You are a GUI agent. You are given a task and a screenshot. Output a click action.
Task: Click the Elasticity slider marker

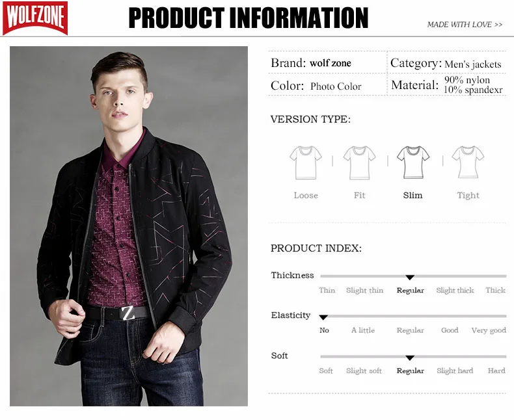tap(323, 317)
